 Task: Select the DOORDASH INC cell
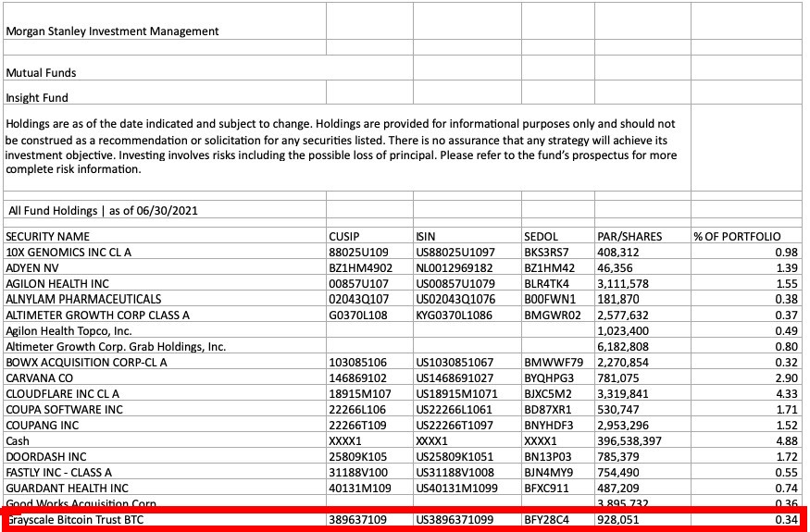click(164, 456)
